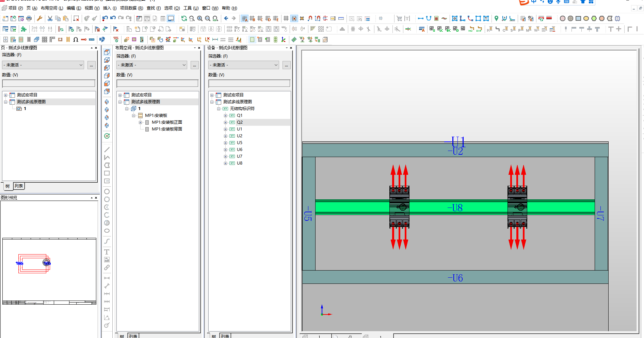Click the shopping cart icon in the toolbar
The image size is (644, 338).
399,18
